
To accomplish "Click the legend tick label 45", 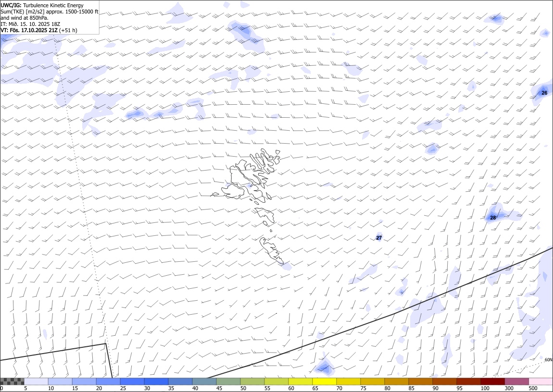I will (219, 389).
